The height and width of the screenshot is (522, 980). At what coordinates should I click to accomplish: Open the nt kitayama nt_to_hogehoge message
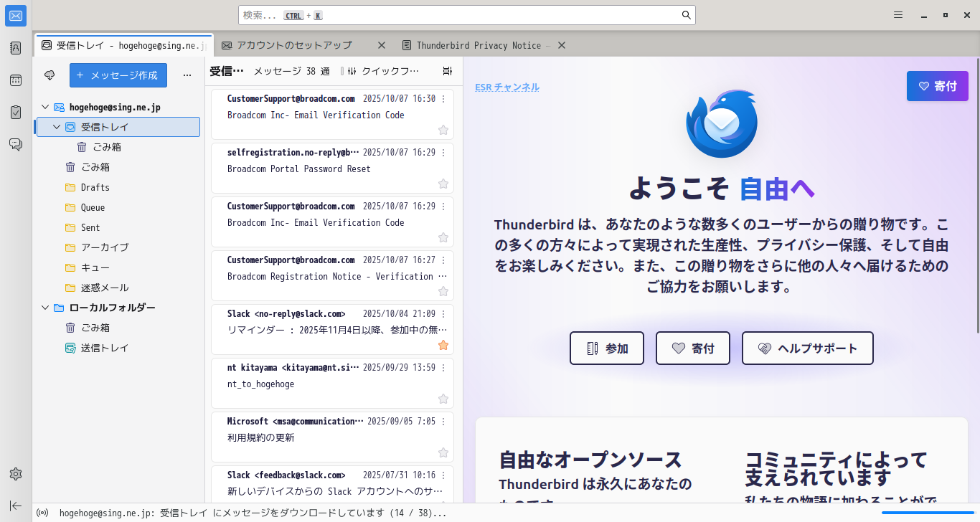coord(332,383)
